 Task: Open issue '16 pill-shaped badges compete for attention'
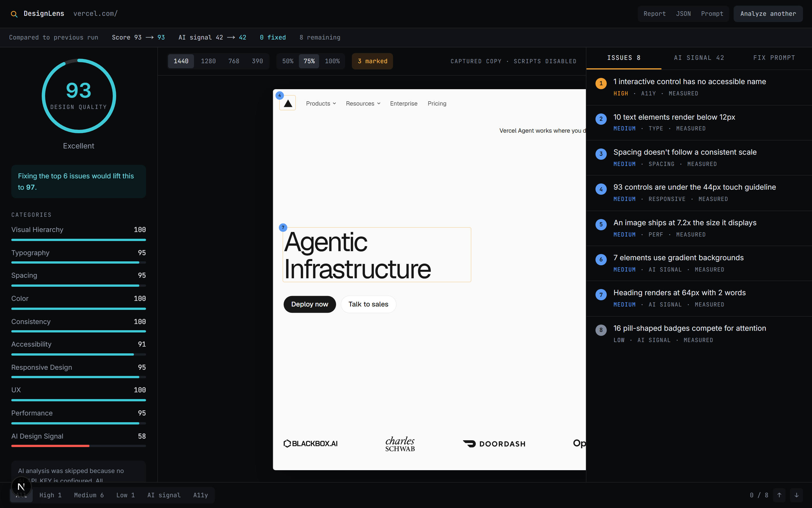tap(699, 334)
